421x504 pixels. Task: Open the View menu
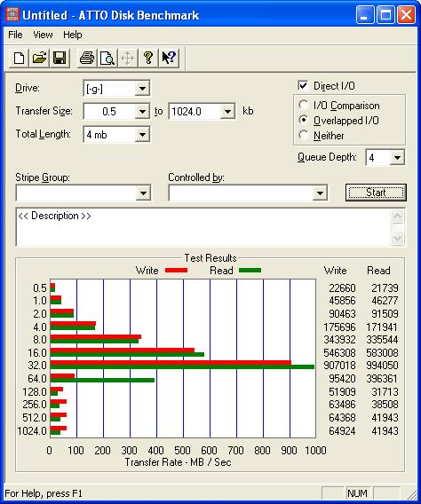[43, 35]
